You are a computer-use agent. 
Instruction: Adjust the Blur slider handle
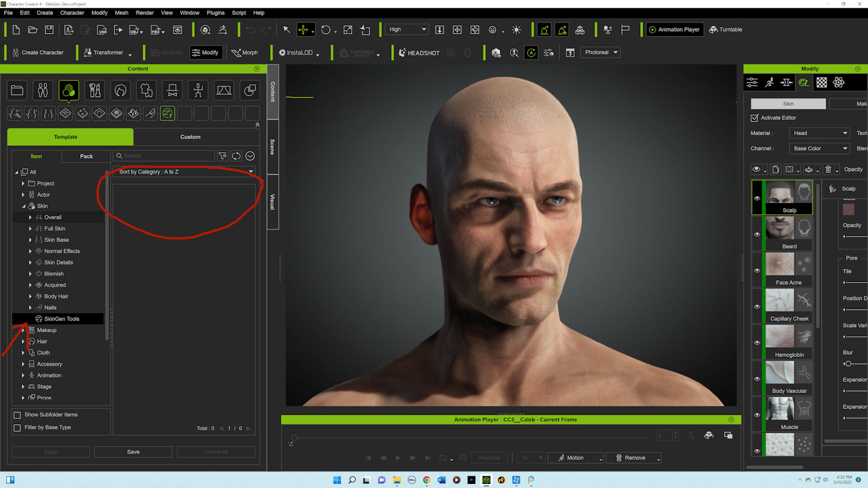[848, 363]
